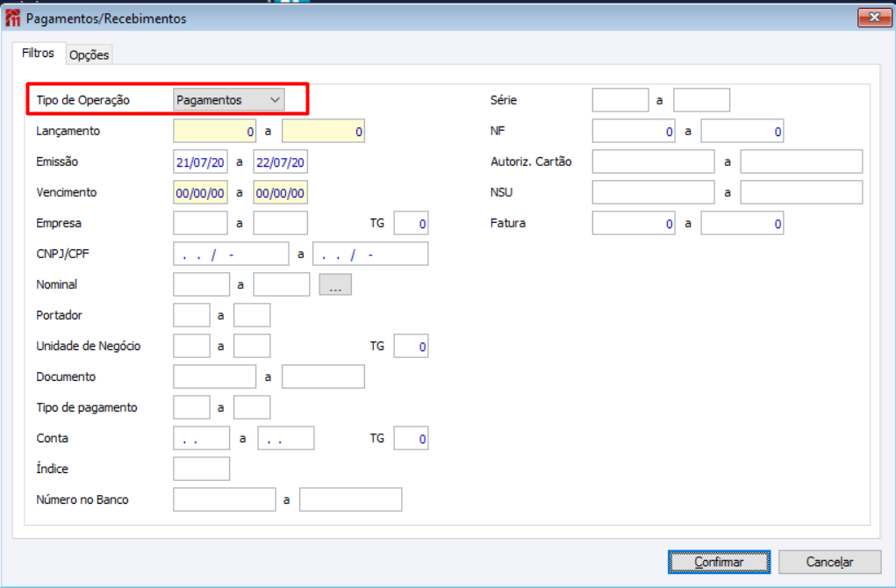Viewport: 896px width, 588px height.
Task: Focus the Tipo de pagamento end field
Action: pos(252,408)
